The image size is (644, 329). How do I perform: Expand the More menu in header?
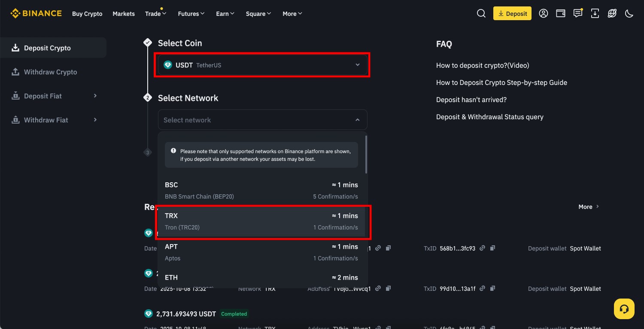tap(292, 14)
